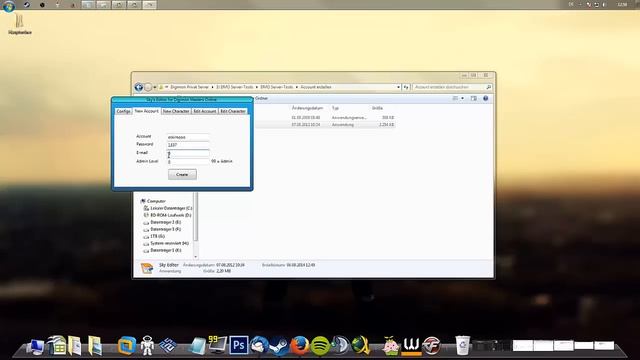Go back in the Explorer window

[139, 87]
